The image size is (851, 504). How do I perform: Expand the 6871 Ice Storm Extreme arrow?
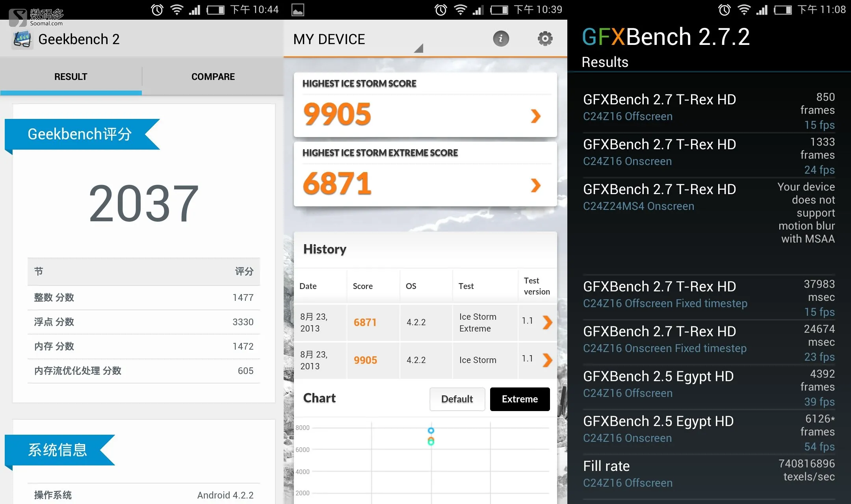point(535,185)
